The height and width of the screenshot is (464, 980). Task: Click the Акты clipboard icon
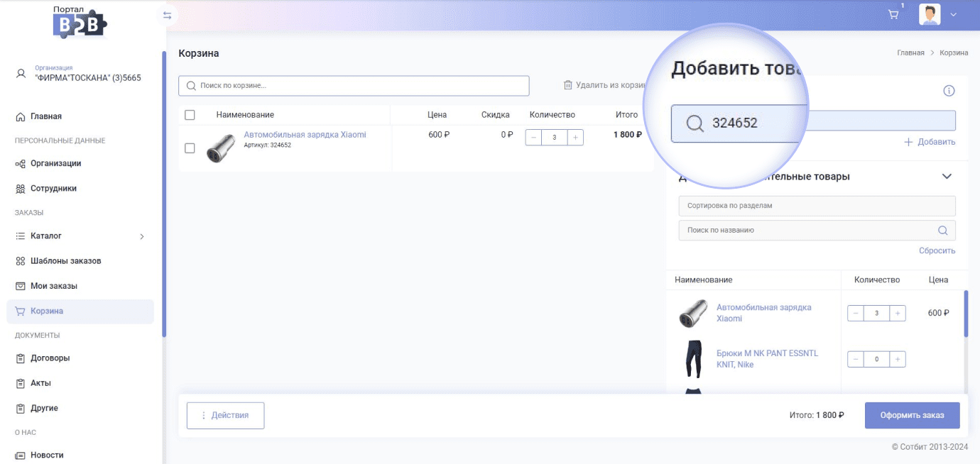click(21, 383)
